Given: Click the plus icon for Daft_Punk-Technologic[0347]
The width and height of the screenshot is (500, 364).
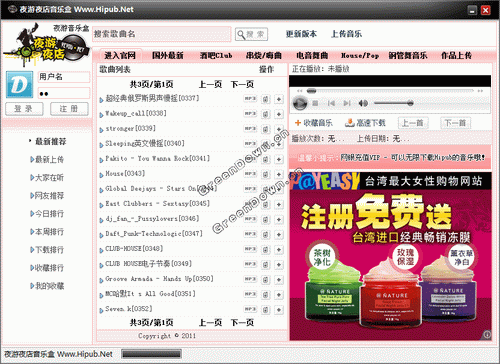Looking at the screenshot, I should point(279,235).
